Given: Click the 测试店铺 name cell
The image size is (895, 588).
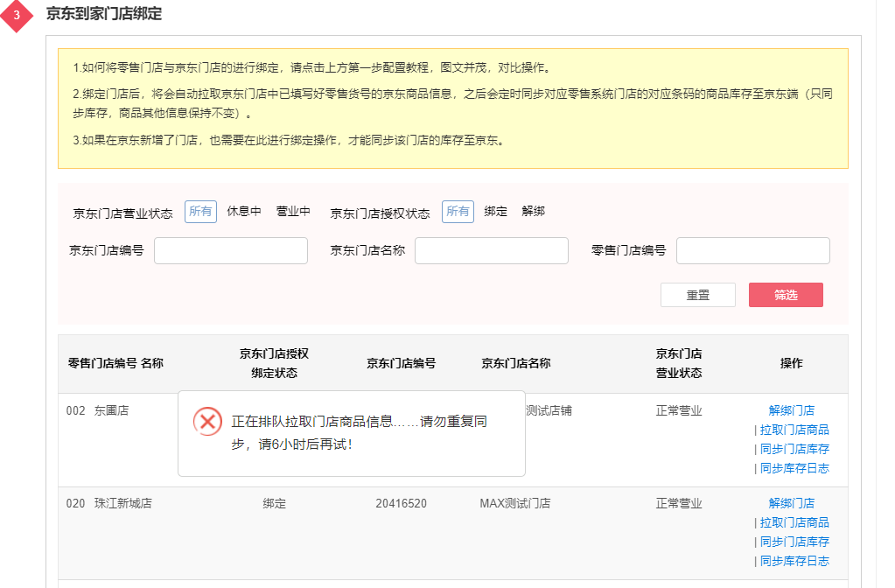Looking at the screenshot, I should pos(549,410).
